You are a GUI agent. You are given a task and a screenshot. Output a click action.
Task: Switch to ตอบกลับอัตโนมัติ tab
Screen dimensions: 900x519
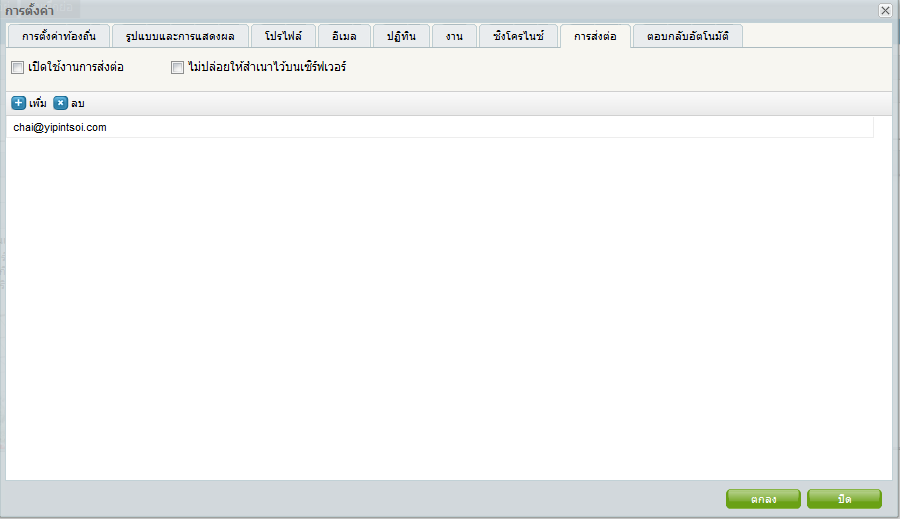(688, 36)
